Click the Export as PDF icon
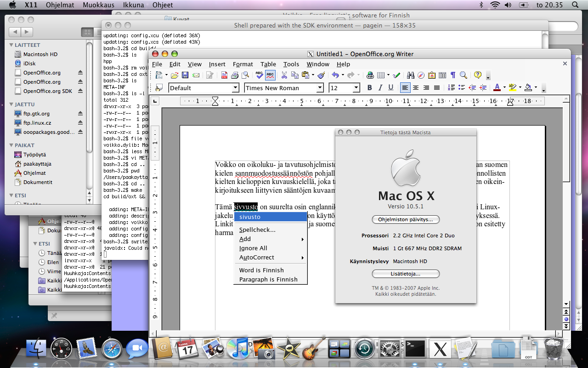Viewport: 588px width, 368px height. [x=224, y=75]
